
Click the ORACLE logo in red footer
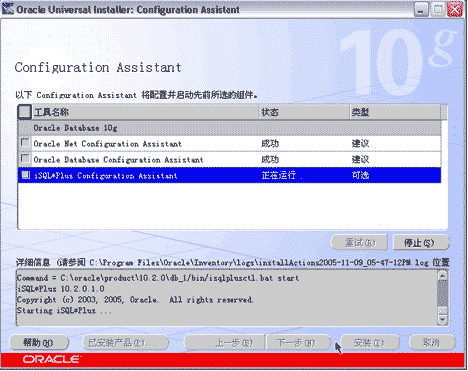[51, 359]
